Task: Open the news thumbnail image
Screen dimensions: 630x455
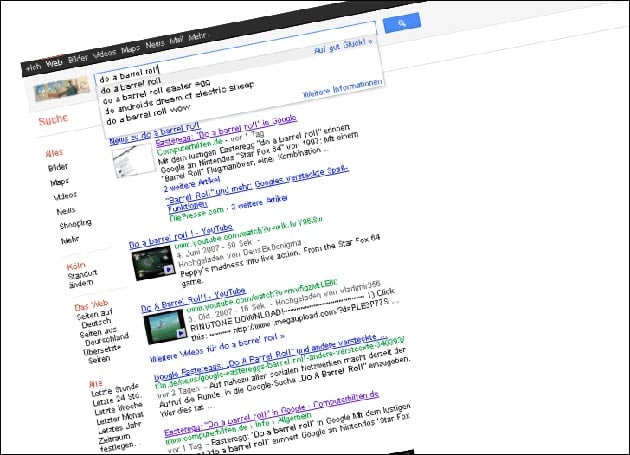Action: coord(133,160)
